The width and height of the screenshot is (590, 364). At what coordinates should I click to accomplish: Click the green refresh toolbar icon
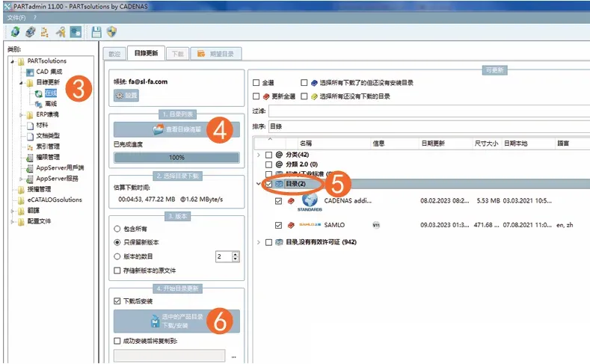16,32
